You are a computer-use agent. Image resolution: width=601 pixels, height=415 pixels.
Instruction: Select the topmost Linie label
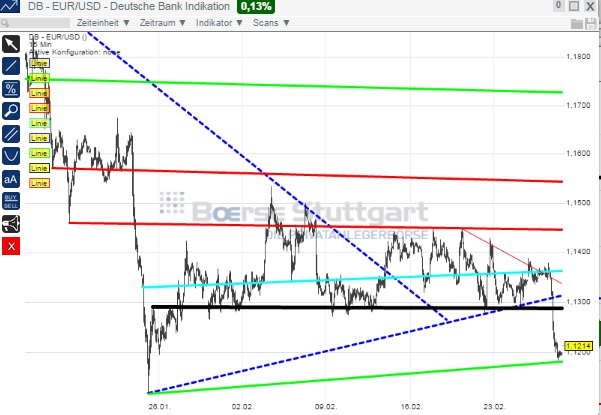(39, 63)
